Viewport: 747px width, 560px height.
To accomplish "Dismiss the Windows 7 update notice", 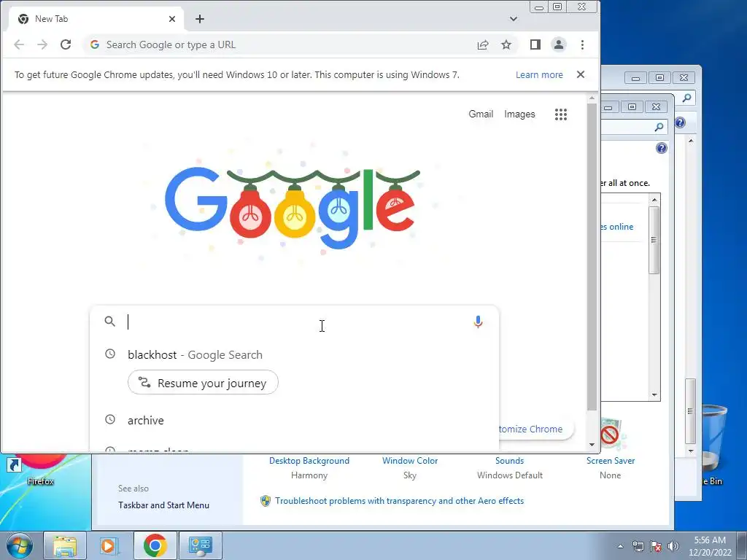I will pyautogui.click(x=580, y=74).
